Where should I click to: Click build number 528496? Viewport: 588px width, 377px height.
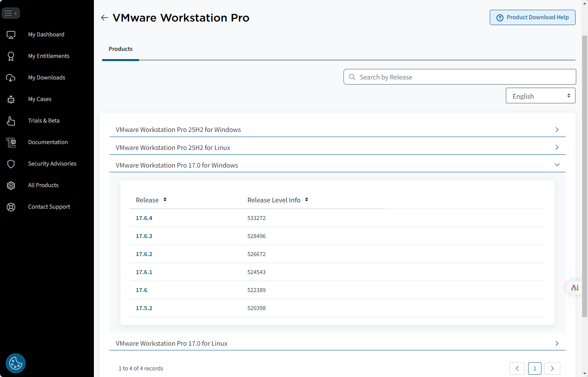257,236
